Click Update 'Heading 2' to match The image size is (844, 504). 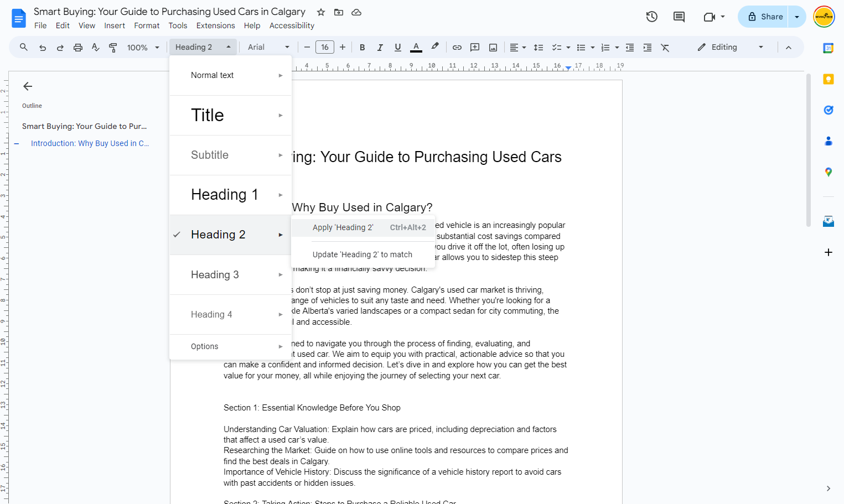coord(363,254)
